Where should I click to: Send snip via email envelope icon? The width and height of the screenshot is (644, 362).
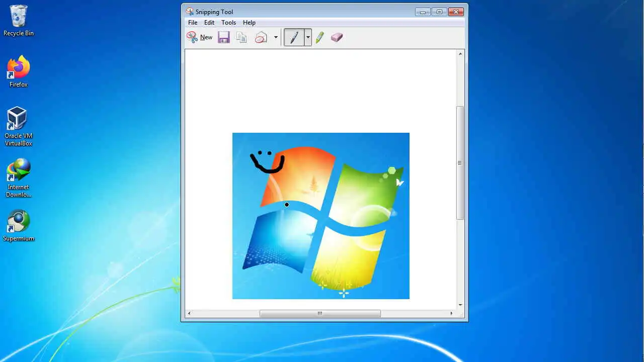[261, 37]
